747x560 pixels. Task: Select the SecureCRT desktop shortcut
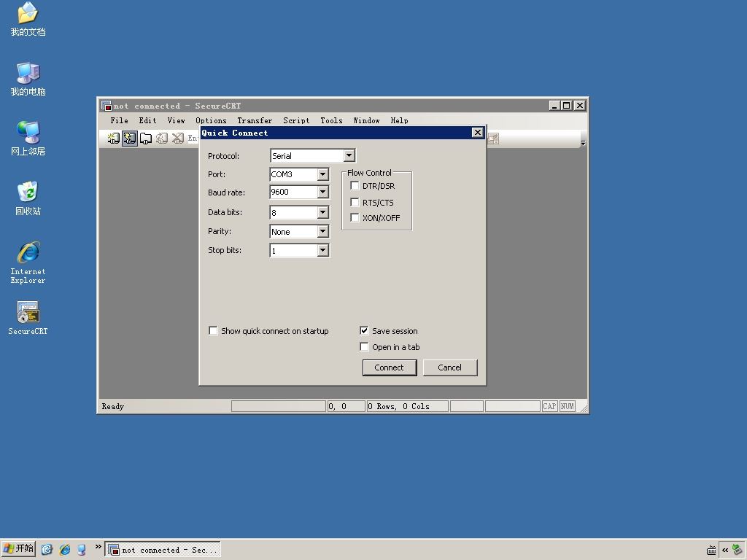[x=28, y=318]
